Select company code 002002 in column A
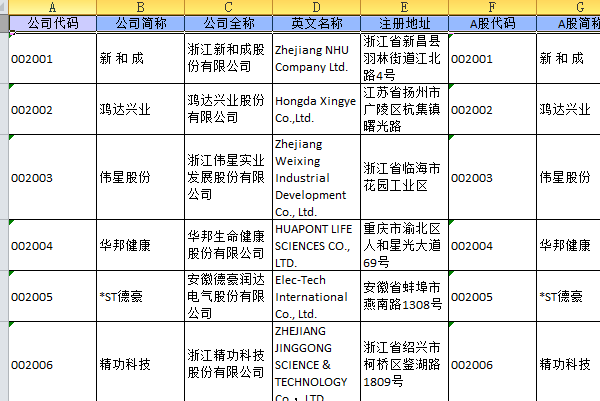The image size is (600, 401). [52, 109]
